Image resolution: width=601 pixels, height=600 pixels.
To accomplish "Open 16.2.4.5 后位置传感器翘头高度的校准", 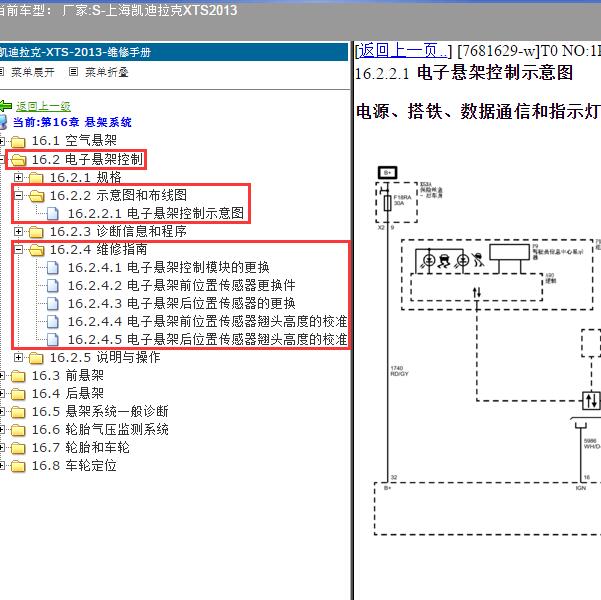I will [x=207, y=340].
